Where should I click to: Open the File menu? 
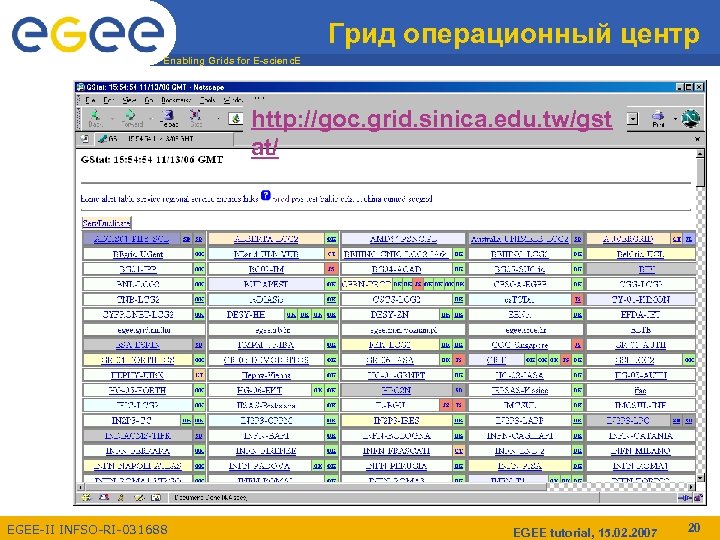[90, 100]
